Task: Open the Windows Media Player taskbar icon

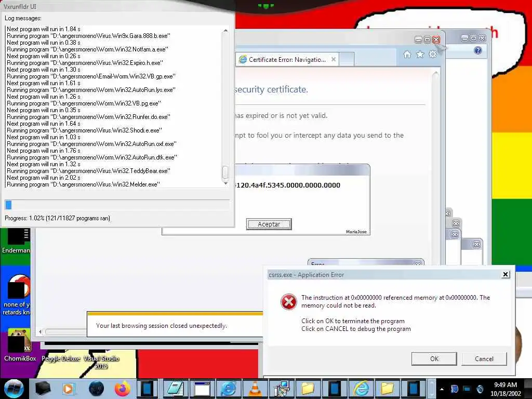Action: click(x=68, y=389)
